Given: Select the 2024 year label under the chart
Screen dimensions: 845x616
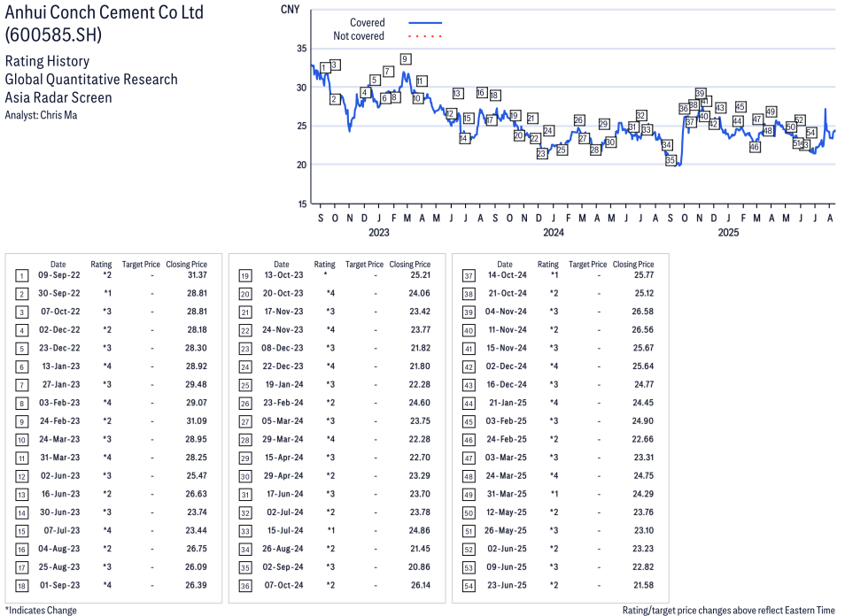Looking at the screenshot, I should tap(554, 233).
